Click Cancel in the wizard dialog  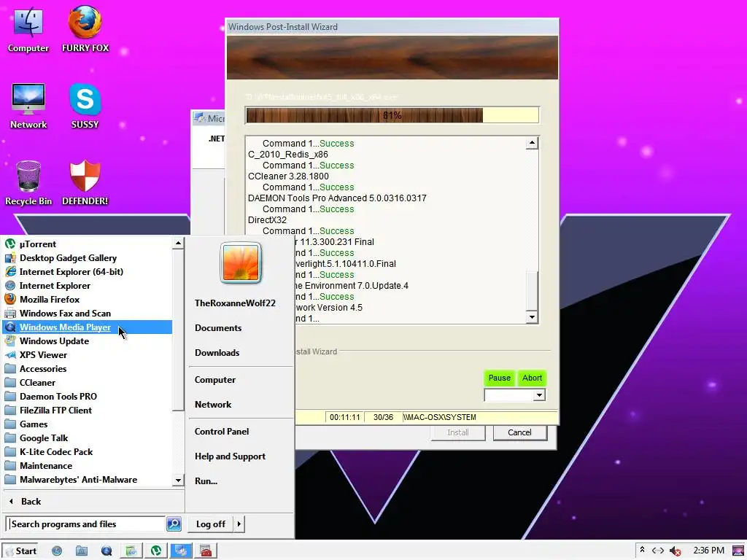[x=519, y=432]
